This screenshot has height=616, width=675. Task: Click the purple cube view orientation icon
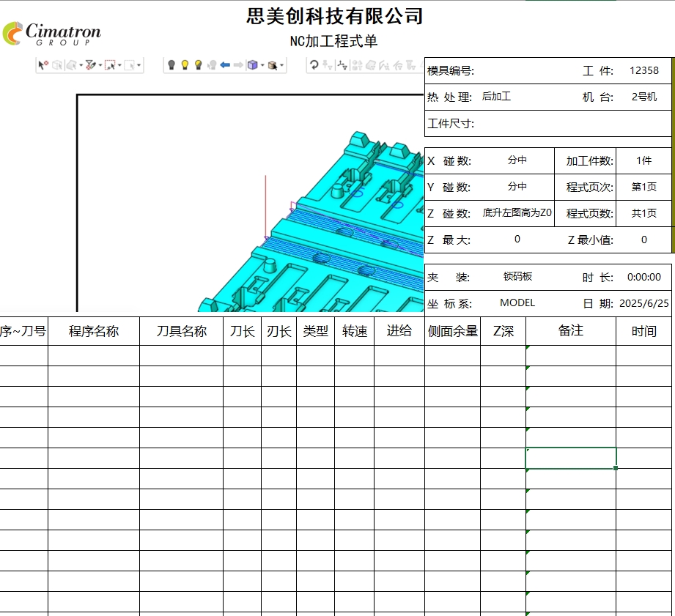click(x=253, y=65)
